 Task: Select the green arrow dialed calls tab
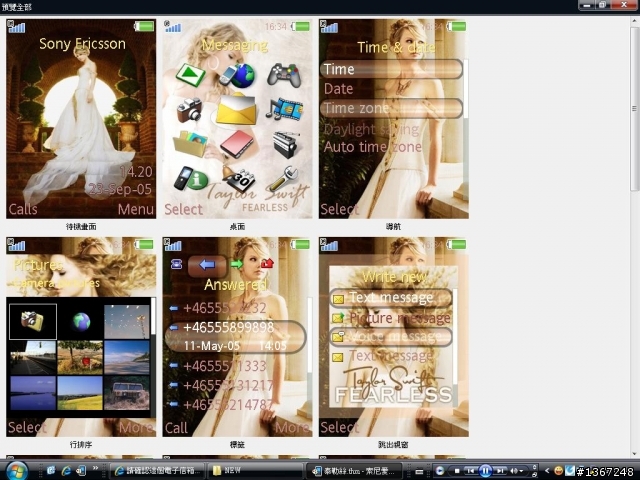(x=236, y=264)
